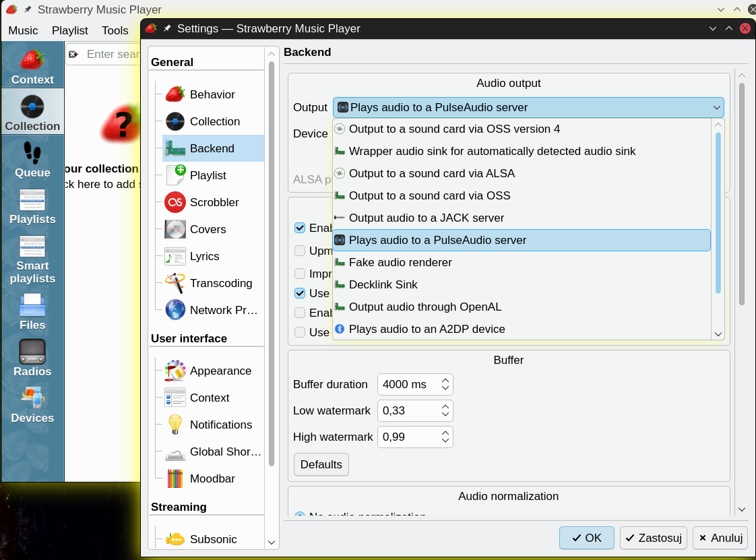Select the Global Shortcuts keyboard icon
Image resolution: width=756 pixels, height=560 pixels.
(x=175, y=454)
